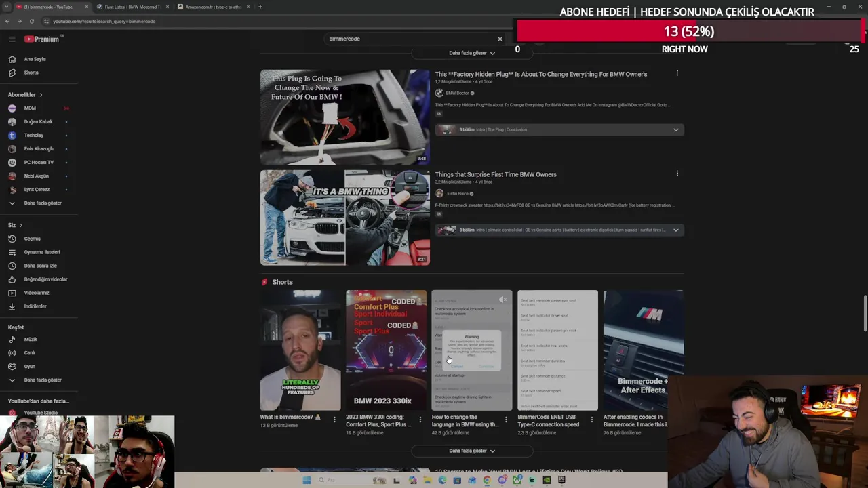Open Enis Kirazoğlu channel in sidebar
Viewport: 868px width, 488px height.
(39, 149)
